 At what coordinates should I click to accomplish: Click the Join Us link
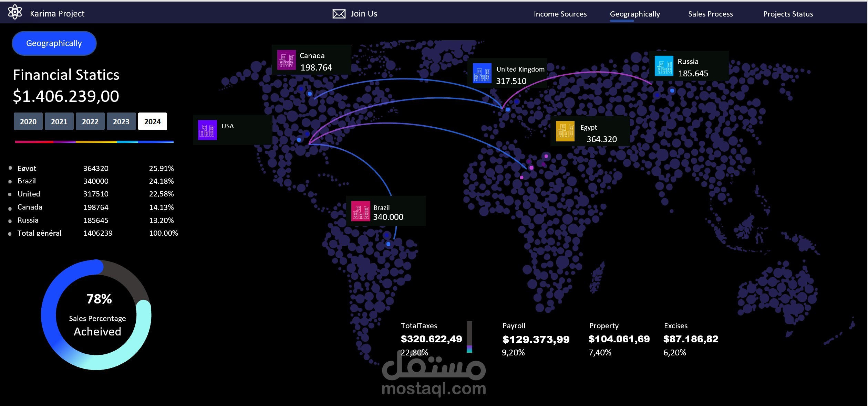pos(364,14)
